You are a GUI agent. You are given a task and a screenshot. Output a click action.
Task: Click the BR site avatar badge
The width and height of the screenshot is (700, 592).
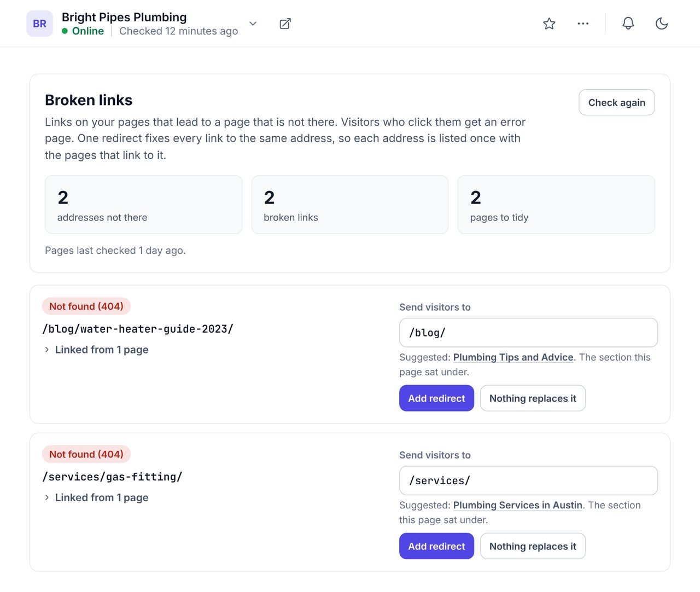click(39, 24)
